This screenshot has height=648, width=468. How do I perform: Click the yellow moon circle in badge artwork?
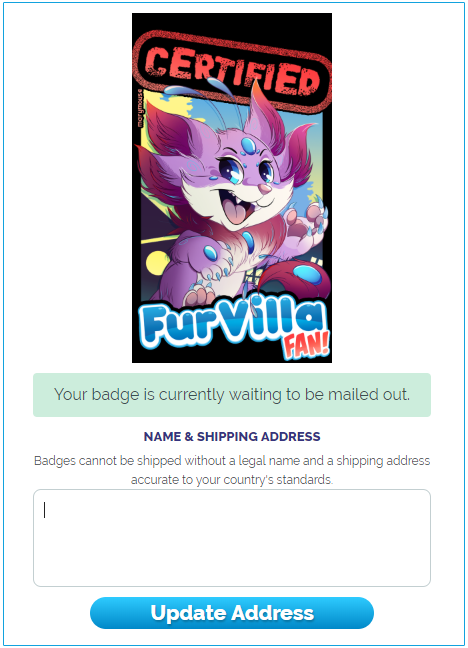pos(156,263)
